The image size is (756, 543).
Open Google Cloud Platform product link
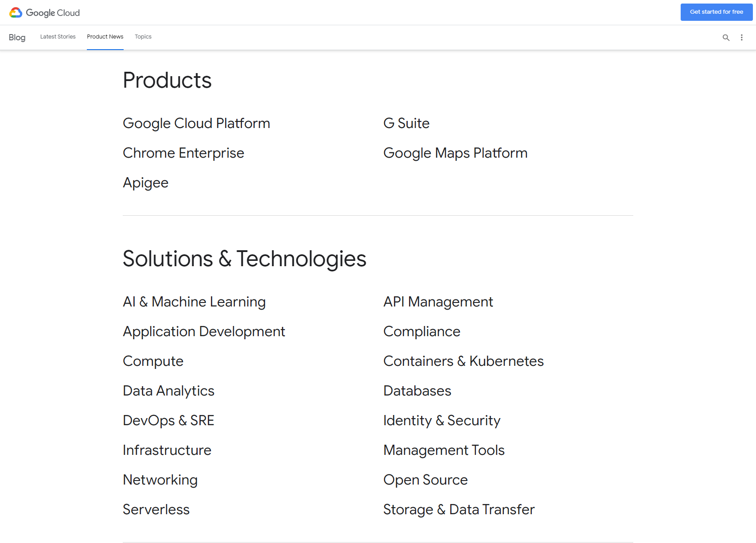pyautogui.click(x=196, y=123)
